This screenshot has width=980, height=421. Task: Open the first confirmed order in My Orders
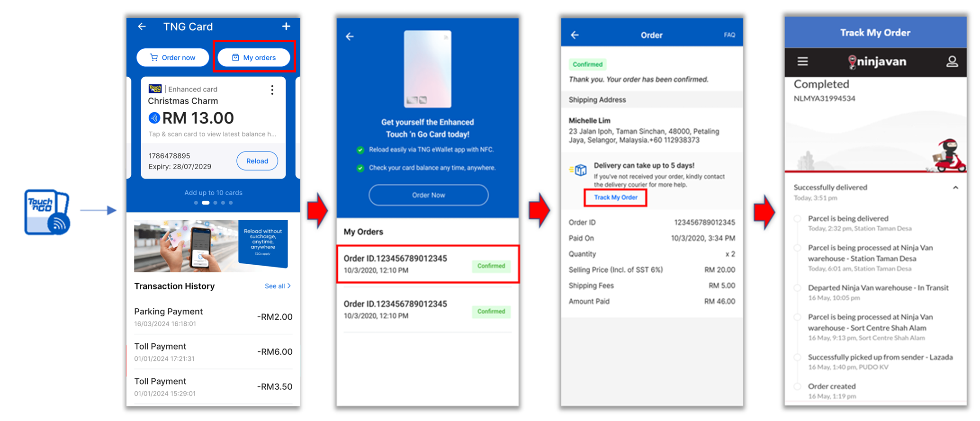[428, 264]
